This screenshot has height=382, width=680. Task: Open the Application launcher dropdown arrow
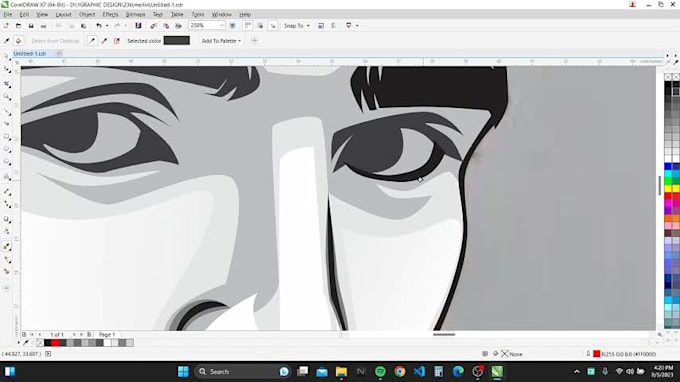tap(357, 26)
